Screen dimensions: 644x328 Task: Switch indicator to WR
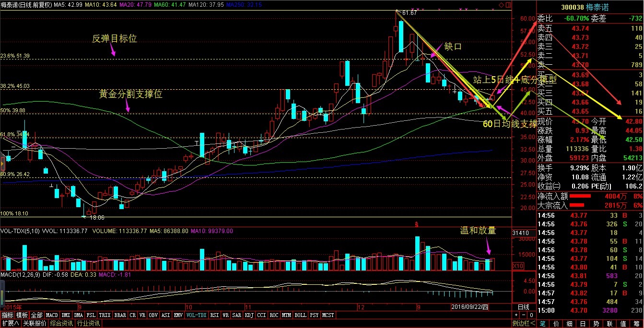point(225,315)
